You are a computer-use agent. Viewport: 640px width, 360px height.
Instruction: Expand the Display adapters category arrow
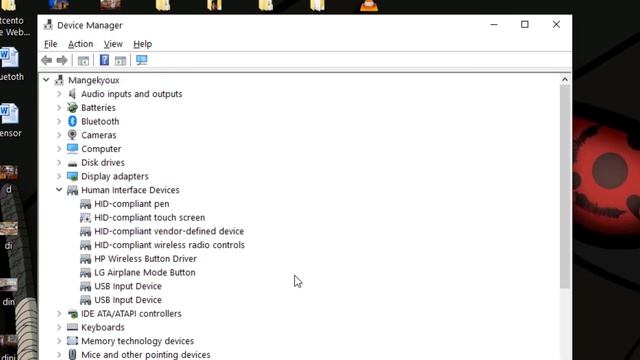coord(59,176)
